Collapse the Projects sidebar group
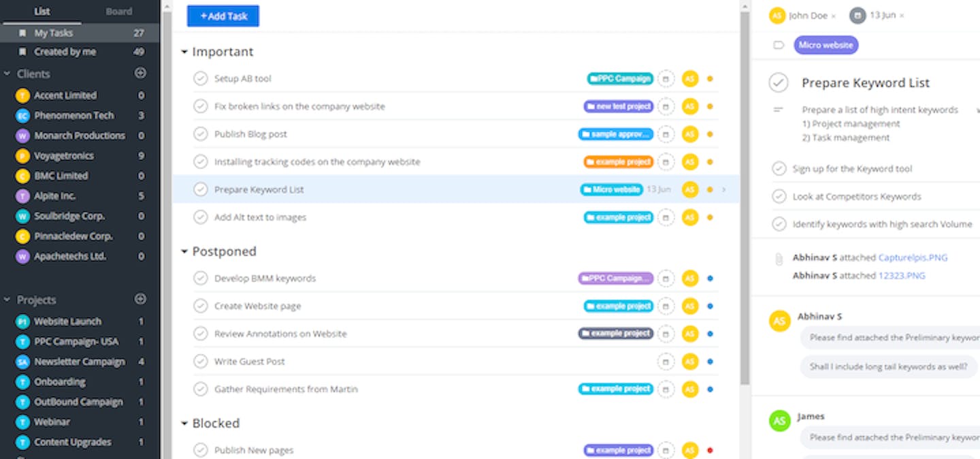The image size is (980, 459). pyautogui.click(x=7, y=300)
